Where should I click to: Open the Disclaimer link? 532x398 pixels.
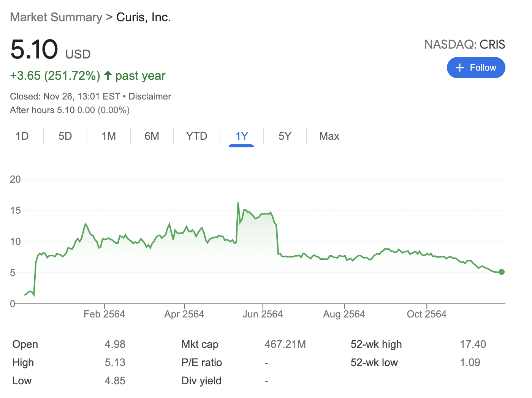point(149,96)
